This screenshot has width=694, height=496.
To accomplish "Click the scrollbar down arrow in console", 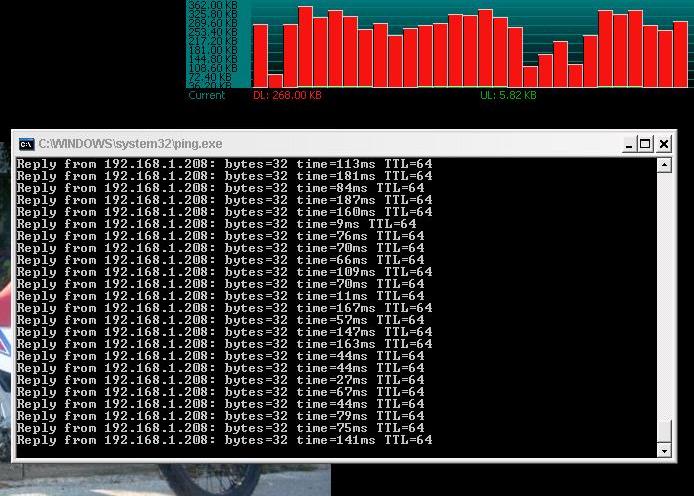I will 663,451.
